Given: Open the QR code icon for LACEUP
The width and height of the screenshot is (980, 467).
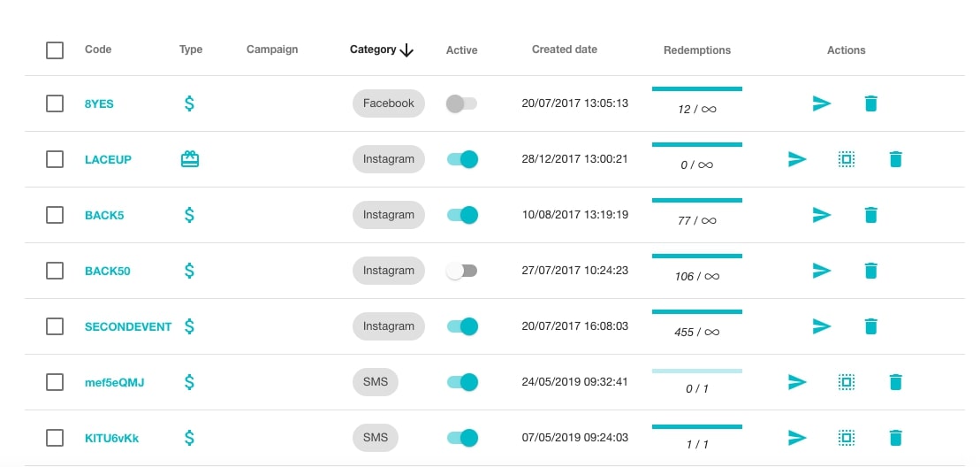Looking at the screenshot, I should pos(847,159).
